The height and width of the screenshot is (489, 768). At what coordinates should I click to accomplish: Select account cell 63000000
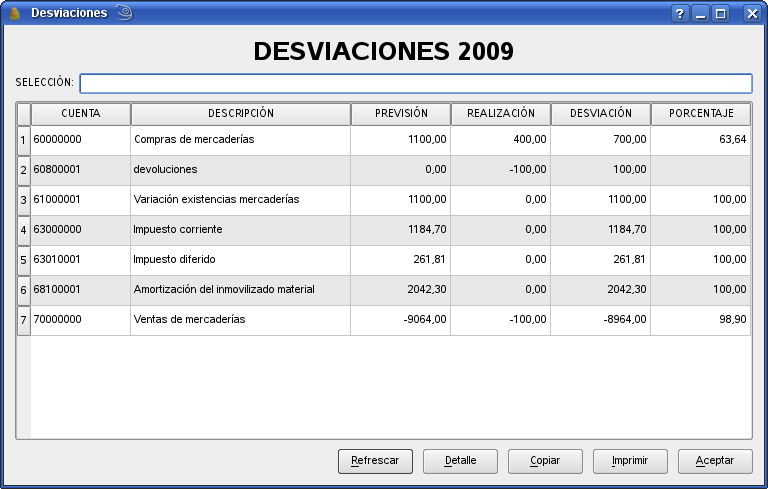pos(81,230)
